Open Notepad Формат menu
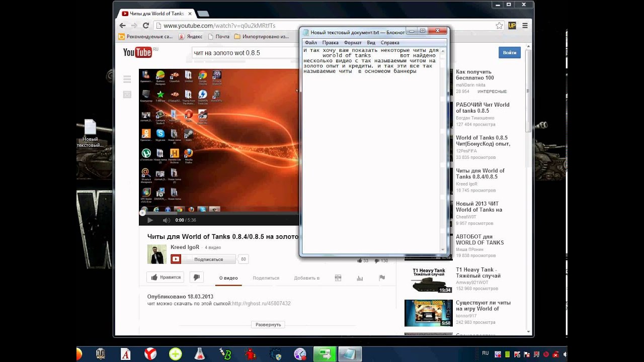The height and width of the screenshot is (362, 644). (353, 43)
